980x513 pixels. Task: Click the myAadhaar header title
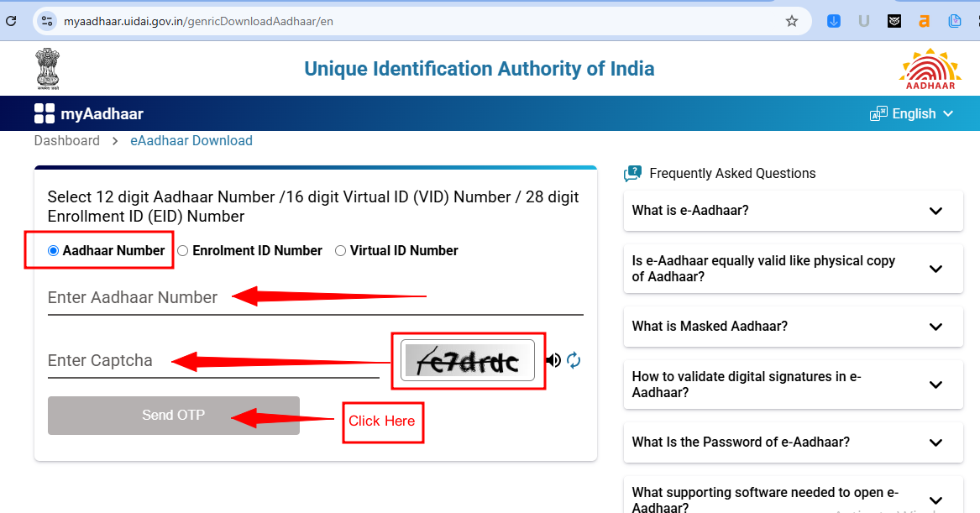point(102,113)
